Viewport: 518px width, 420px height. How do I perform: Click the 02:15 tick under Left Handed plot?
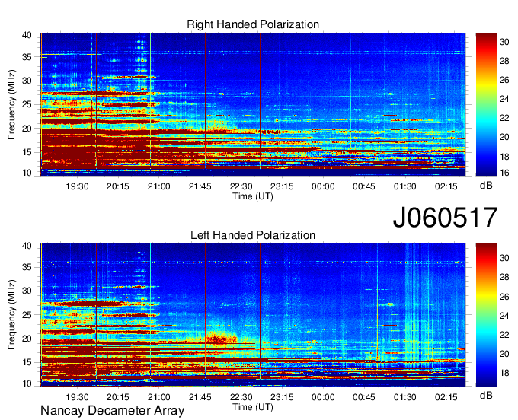pos(446,397)
